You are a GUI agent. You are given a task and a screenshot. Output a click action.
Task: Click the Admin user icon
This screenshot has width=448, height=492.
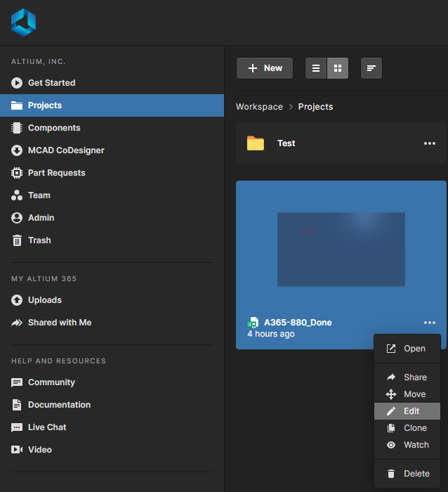[x=17, y=218]
